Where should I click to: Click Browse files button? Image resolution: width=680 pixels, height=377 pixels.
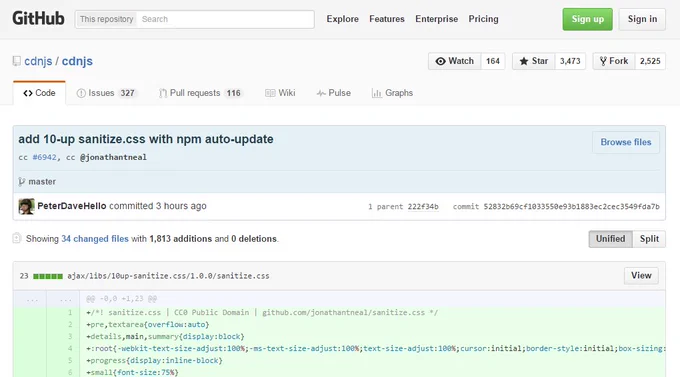626,142
